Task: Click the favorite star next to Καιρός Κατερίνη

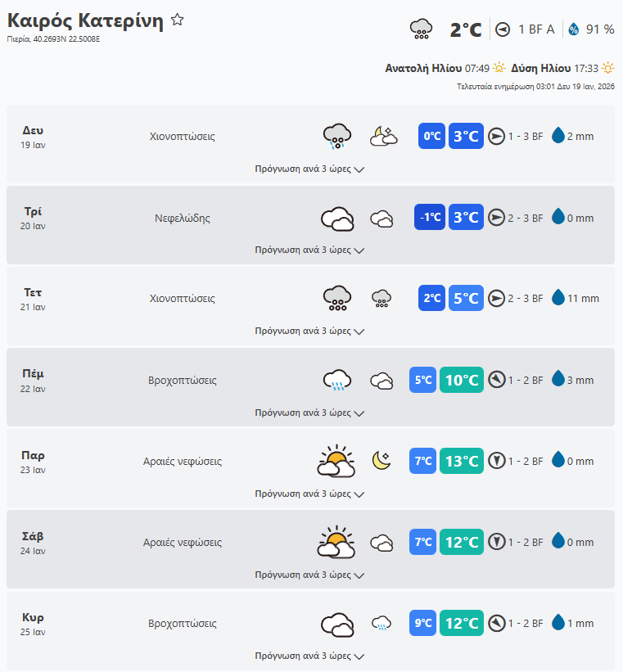Action: pyautogui.click(x=178, y=20)
